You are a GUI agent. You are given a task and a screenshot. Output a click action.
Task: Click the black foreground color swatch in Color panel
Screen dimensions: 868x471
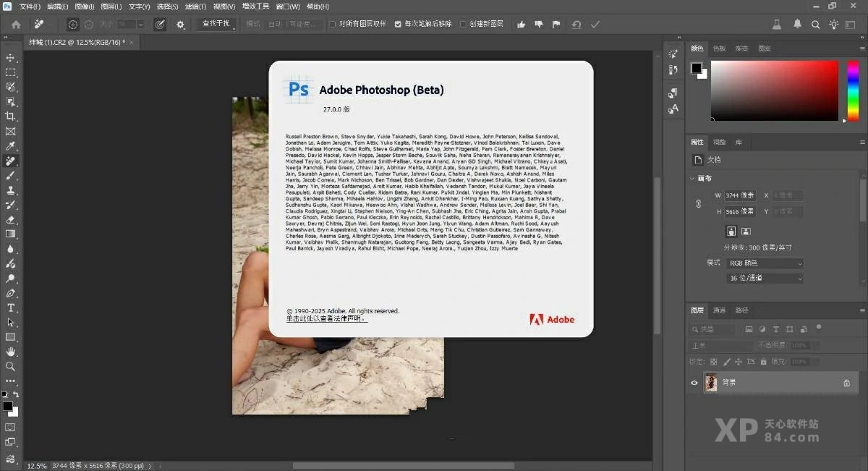[696, 68]
